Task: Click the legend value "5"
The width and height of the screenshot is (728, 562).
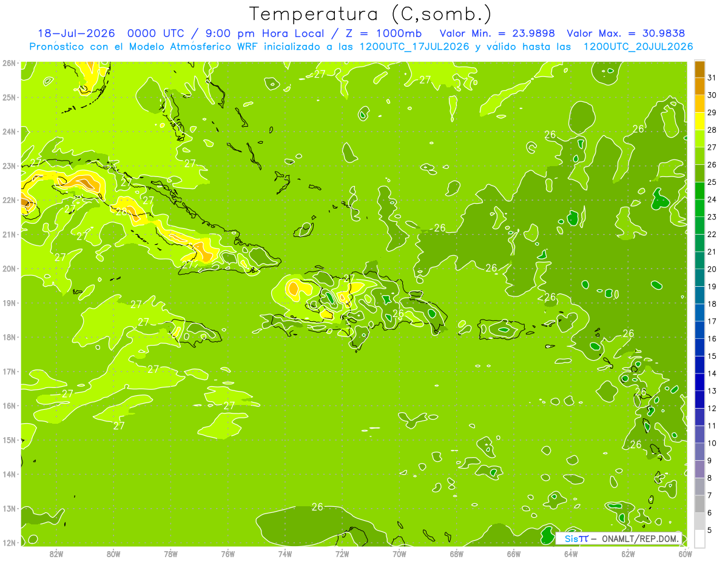Action: tap(710, 530)
